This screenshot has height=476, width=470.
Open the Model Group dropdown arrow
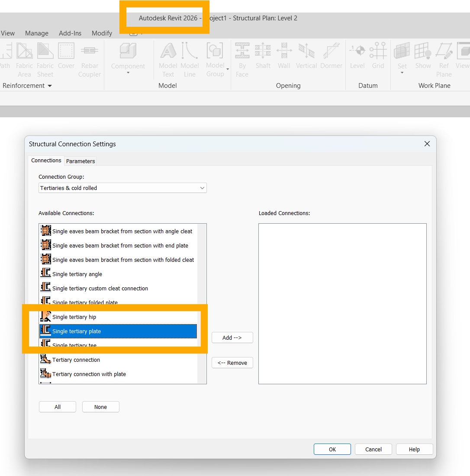[228, 70]
